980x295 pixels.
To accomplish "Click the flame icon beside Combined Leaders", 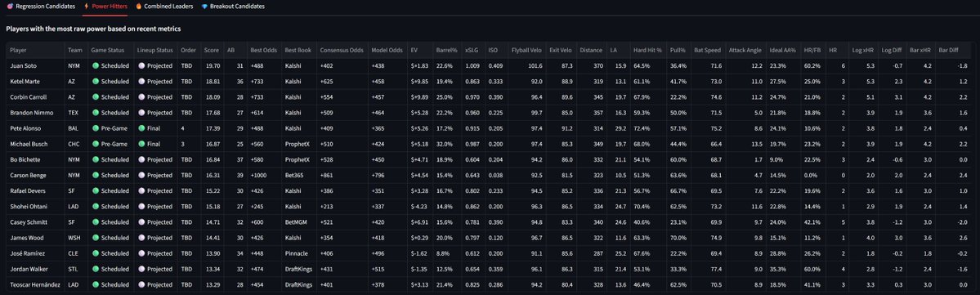I will (x=139, y=7).
